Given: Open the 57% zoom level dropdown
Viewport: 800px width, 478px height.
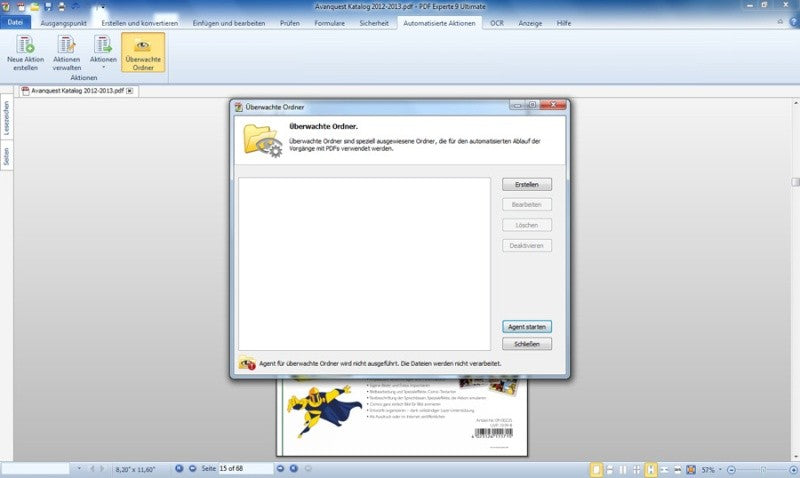Looking at the screenshot, I should pyautogui.click(x=720, y=469).
